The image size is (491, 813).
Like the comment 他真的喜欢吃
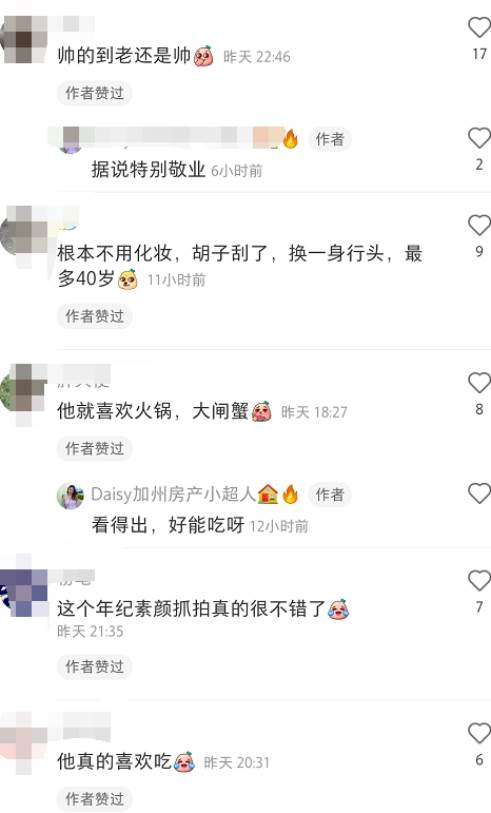tap(479, 734)
